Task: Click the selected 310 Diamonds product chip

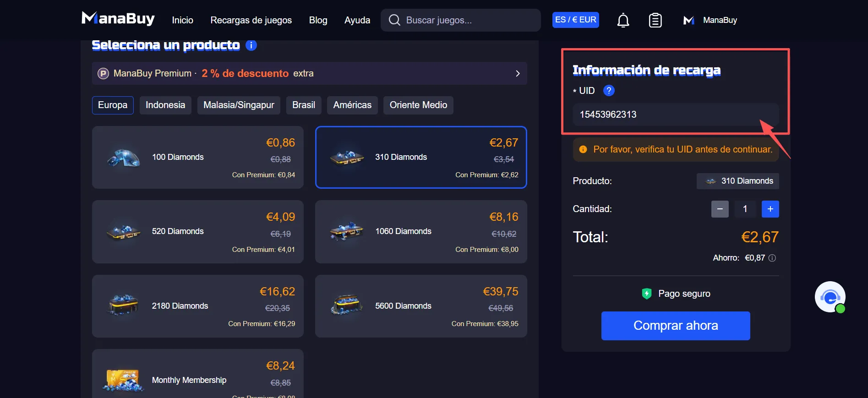Action: pos(737,181)
